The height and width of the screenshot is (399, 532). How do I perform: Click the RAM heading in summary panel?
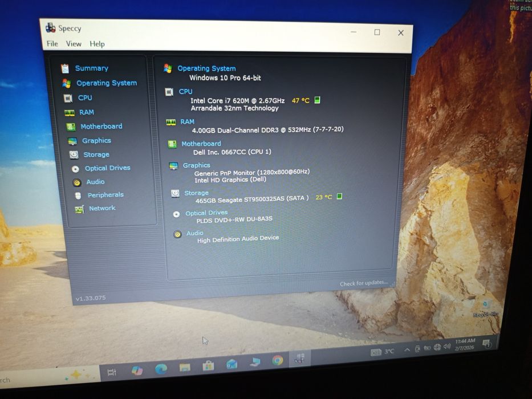coord(187,121)
